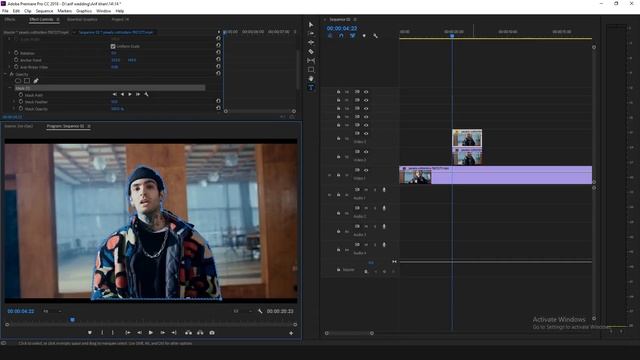Enable voice-over record on Audio 3

tap(384, 227)
